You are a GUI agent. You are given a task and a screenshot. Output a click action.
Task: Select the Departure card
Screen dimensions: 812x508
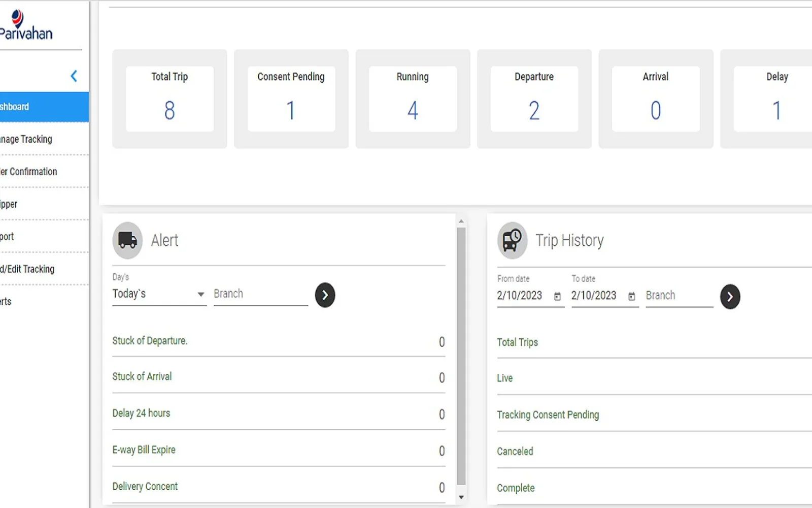click(x=534, y=99)
